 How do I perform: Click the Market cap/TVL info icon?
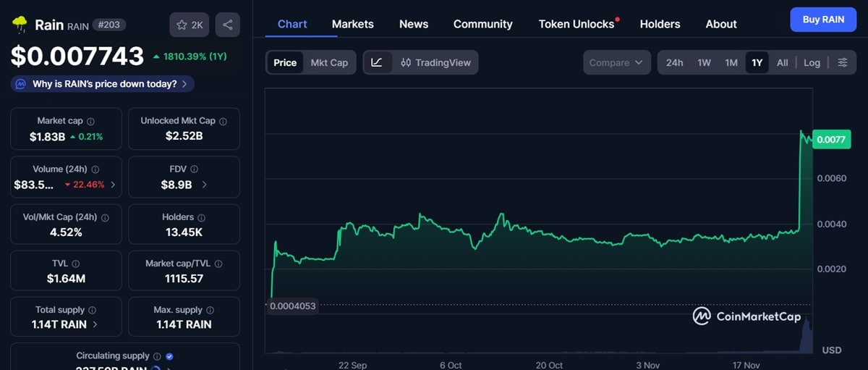(218, 264)
